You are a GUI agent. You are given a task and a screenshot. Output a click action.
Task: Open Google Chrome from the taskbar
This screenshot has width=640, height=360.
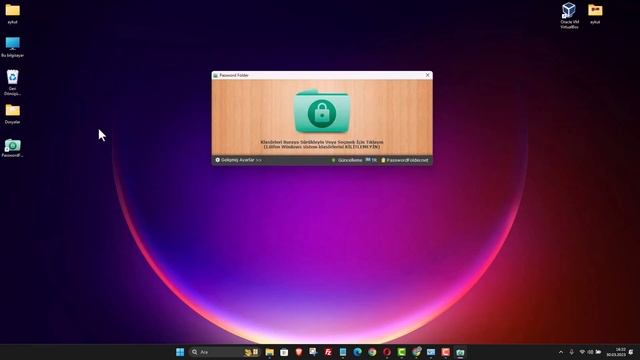372,352
